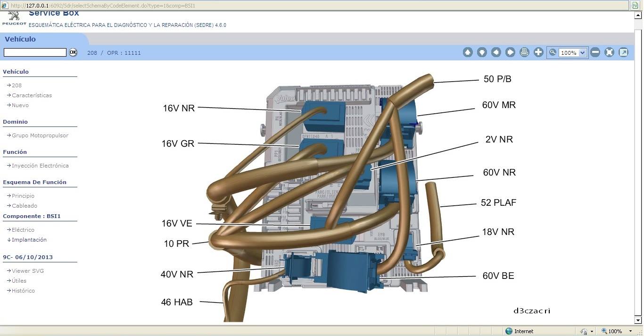Open browser status bar zoom level dropdown
Screen dimensions: 644x336
631,331
